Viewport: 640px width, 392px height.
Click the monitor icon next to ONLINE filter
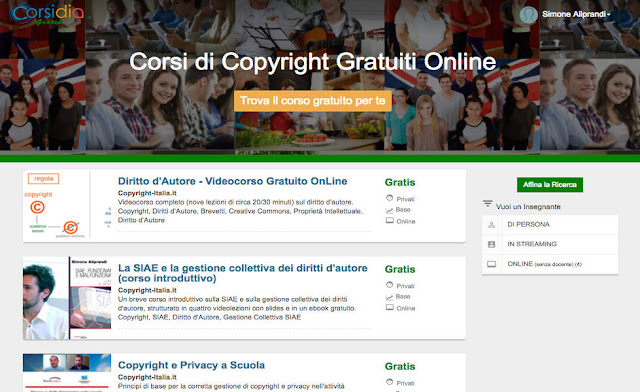pyautogui.click(x=491, y=264)
